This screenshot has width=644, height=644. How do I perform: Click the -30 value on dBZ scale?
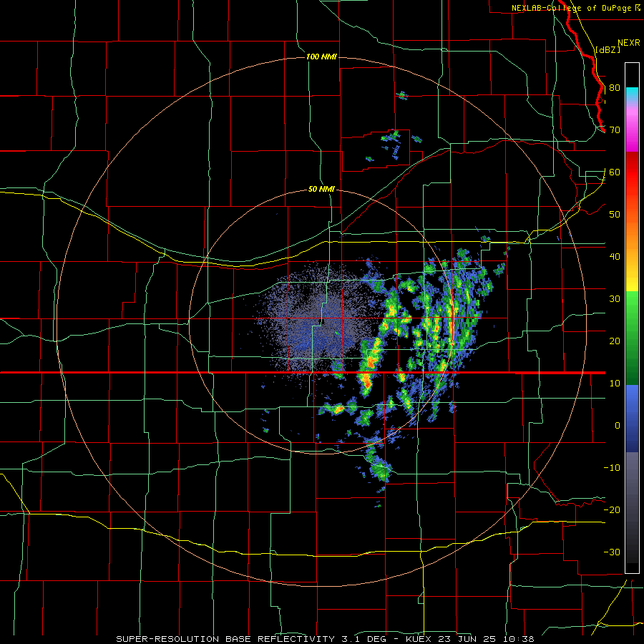(612, 552)
